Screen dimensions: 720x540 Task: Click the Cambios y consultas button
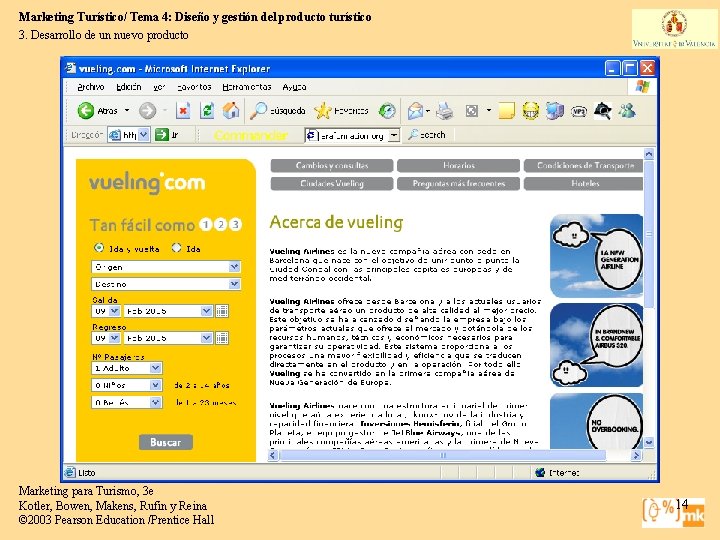[332, 166]
